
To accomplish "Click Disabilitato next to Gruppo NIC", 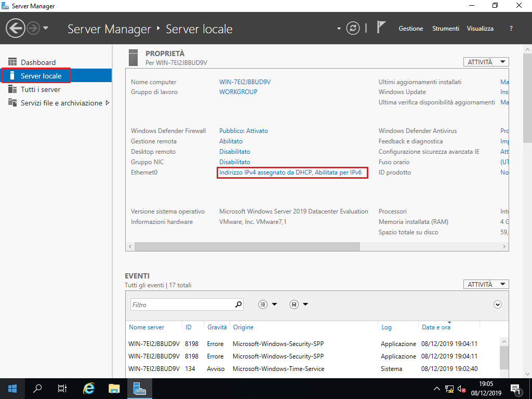I will tap(234, 162).
